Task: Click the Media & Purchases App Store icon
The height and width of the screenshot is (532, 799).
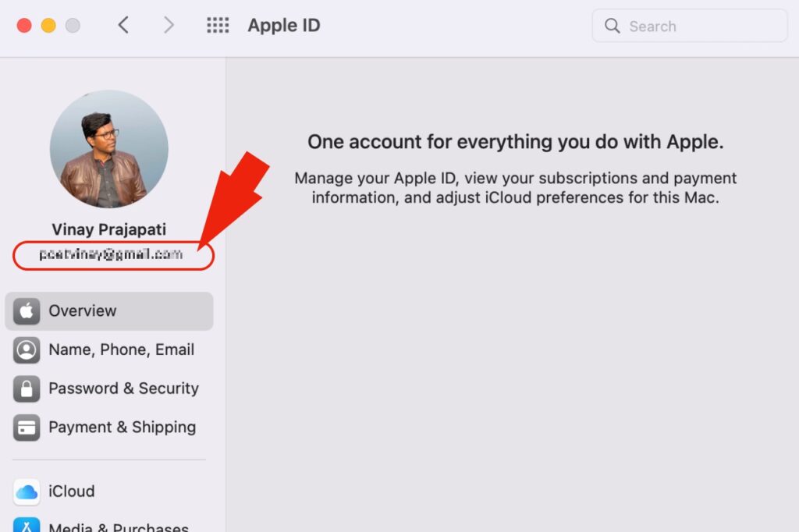Action: click(x=27, y=525)
